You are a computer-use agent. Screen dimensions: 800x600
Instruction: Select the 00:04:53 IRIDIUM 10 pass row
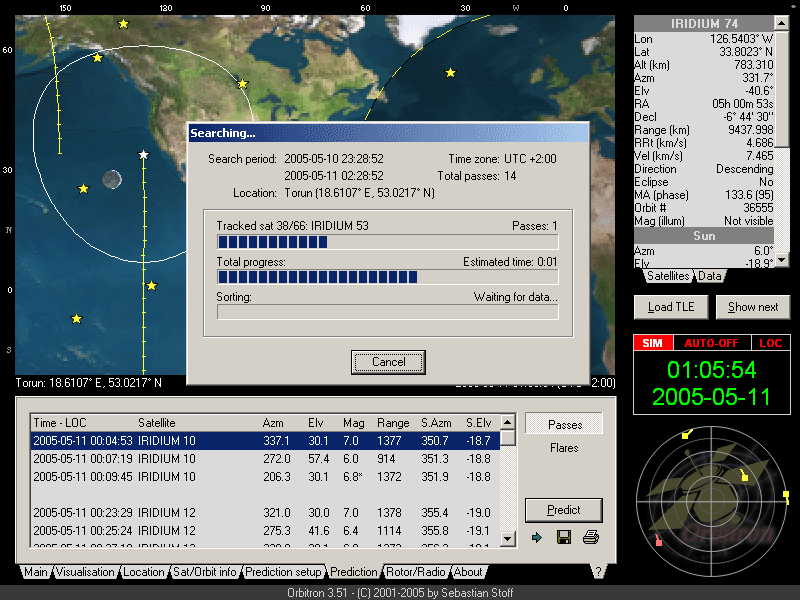pyautogui.click(x=265, y=440)
